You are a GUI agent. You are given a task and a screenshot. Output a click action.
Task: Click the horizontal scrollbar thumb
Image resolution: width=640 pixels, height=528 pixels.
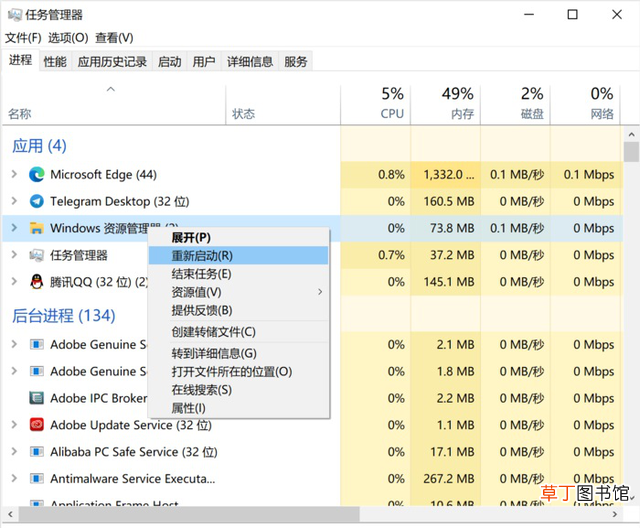point(189,514)
